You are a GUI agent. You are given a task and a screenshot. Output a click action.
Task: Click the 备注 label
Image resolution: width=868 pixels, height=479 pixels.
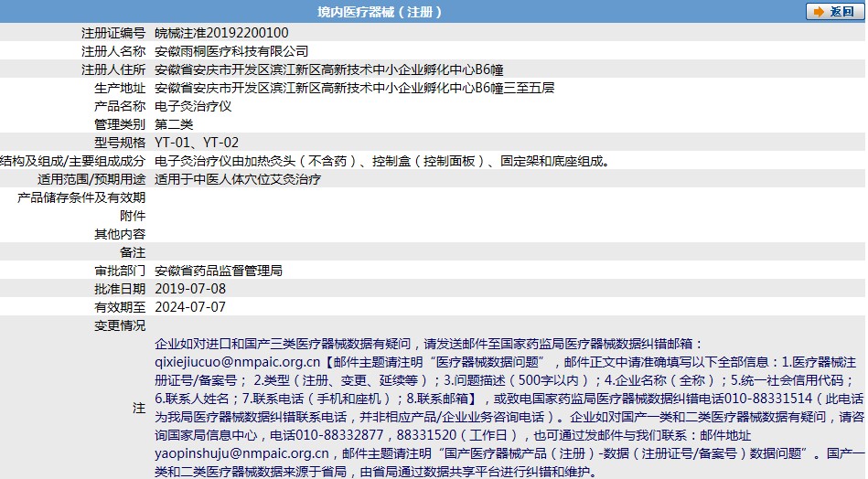click(x=133, y=252)
